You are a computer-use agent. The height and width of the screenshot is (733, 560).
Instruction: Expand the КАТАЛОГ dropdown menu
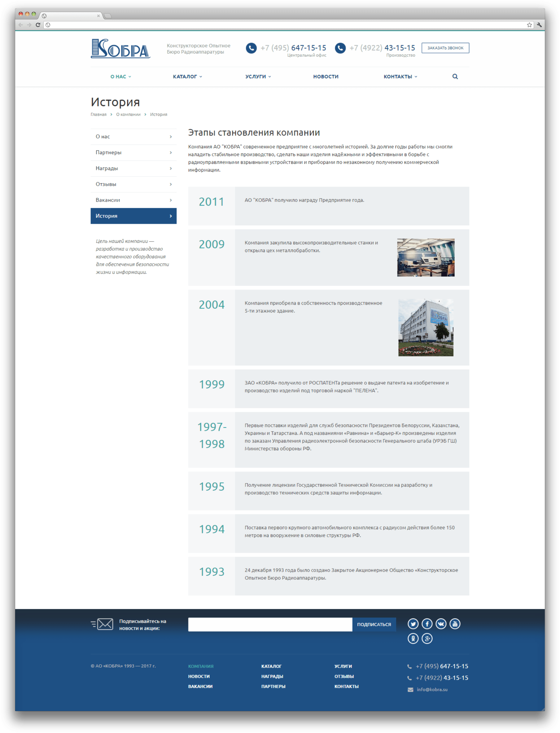pyautogui.click(x=188, y=76)
